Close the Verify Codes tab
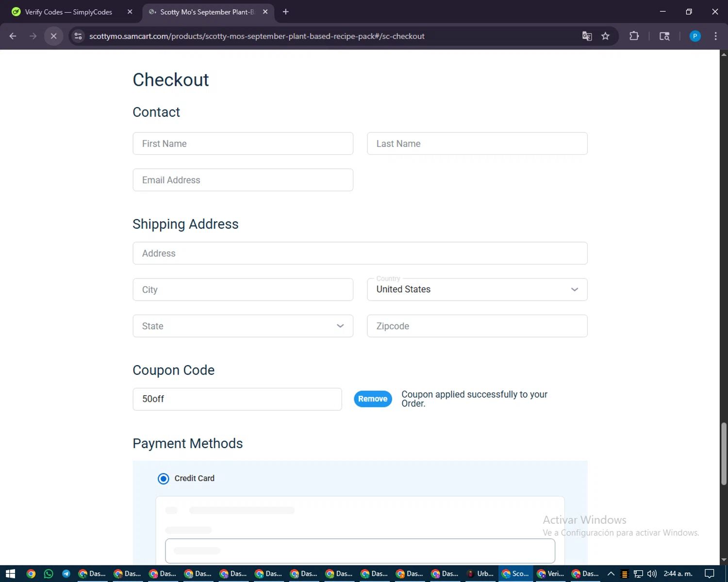Image resolution: width=728 pixels, height=582 pixels. point(130,12)
